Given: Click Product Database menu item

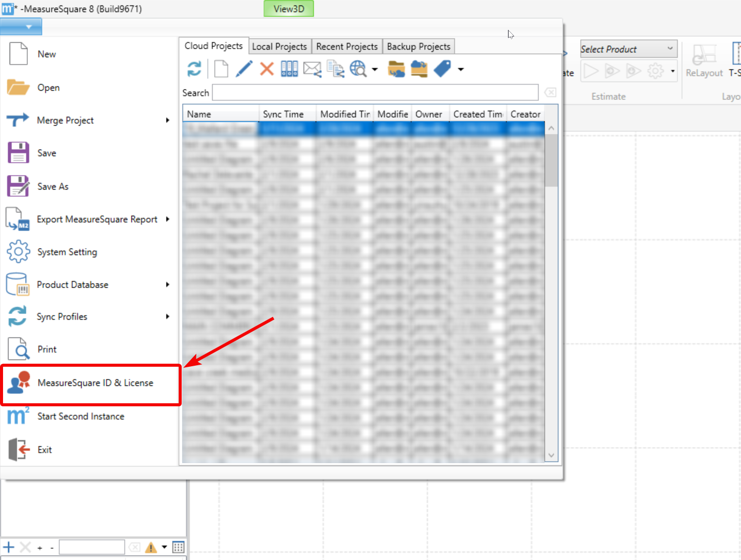Looking at the screenshot, I should coord(89,285).
